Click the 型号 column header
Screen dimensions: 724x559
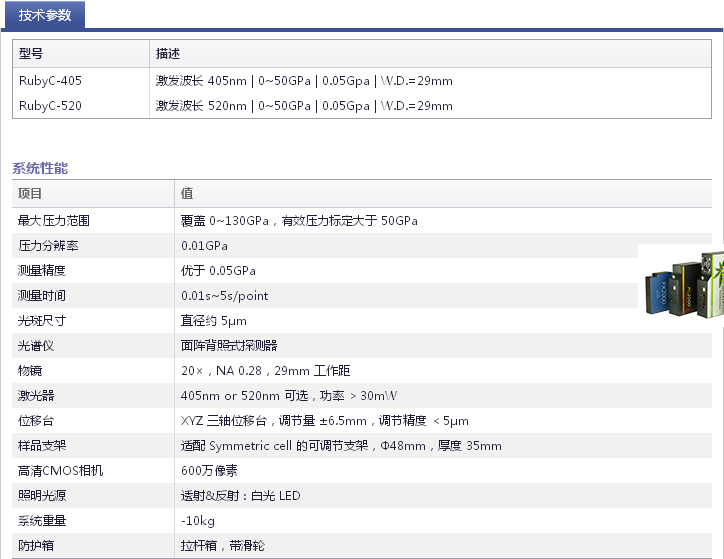[x=31, y=54]
